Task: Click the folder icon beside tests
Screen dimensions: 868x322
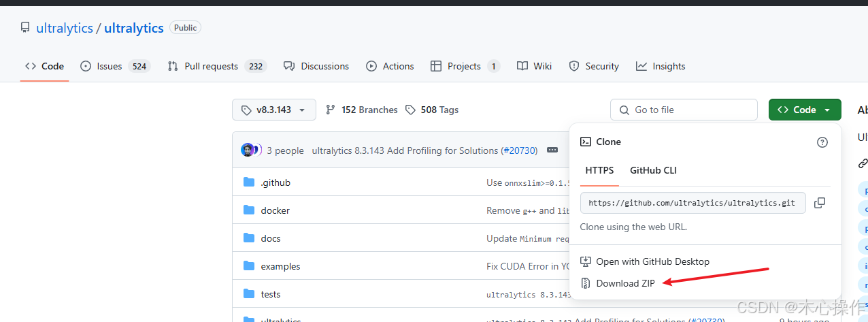Action: [x=248, y=294]
